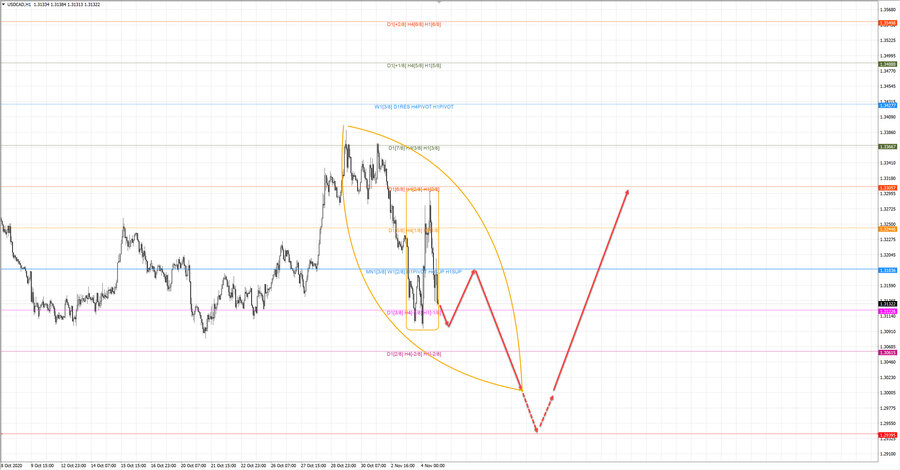This screenshot has height=470, width=900.
Task: Select the 1.35498 orange price tag
Action: 888,23
